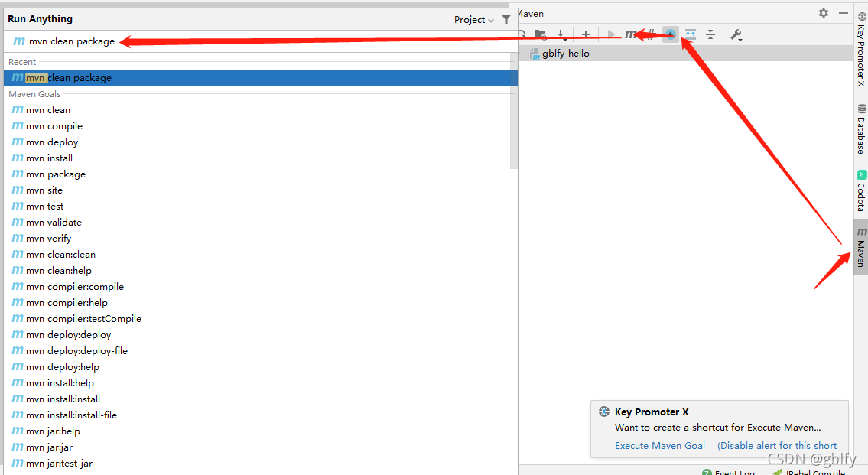Click Execute Maven Goal link in notification
868x475 pixels.
click(660, 446)
